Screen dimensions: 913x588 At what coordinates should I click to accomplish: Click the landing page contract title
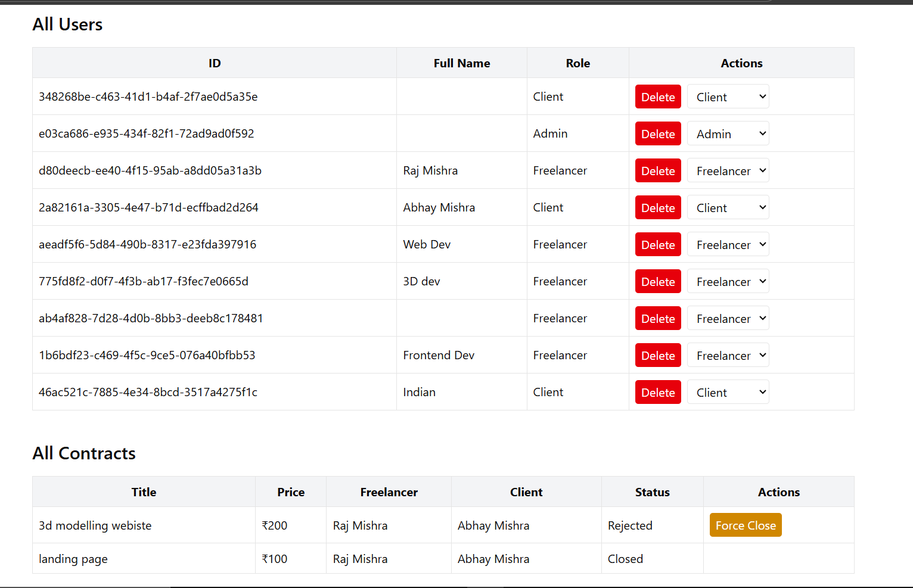click(73, 559)
